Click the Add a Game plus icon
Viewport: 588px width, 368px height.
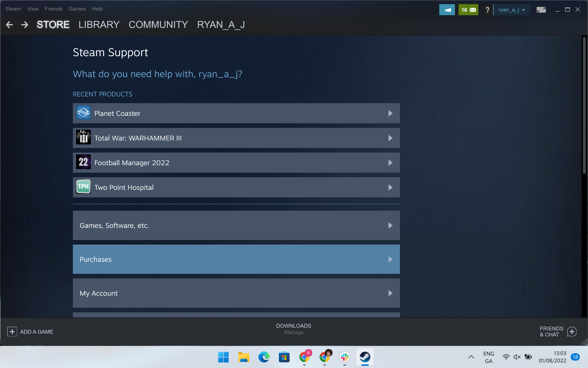click(12, 332)
